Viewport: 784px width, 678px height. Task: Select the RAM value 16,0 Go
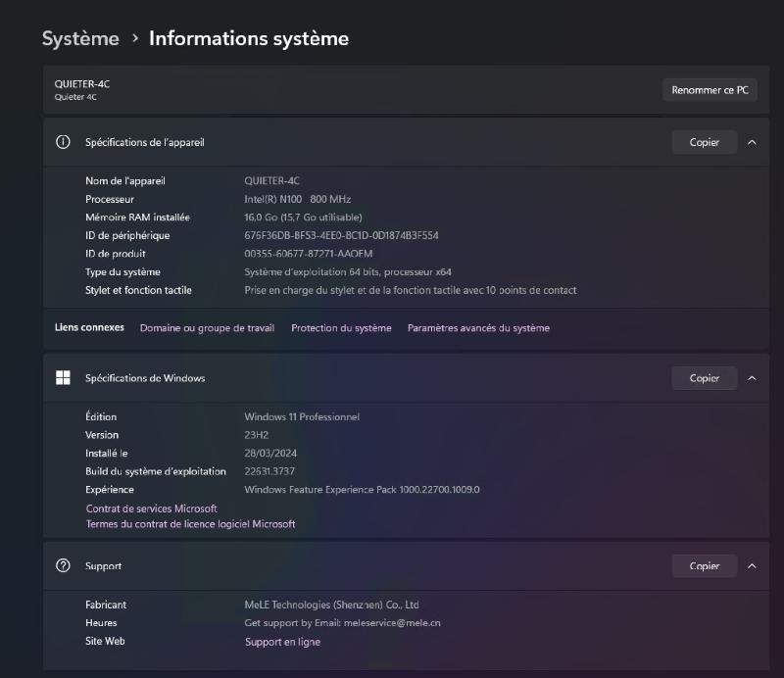click(303, 217)
